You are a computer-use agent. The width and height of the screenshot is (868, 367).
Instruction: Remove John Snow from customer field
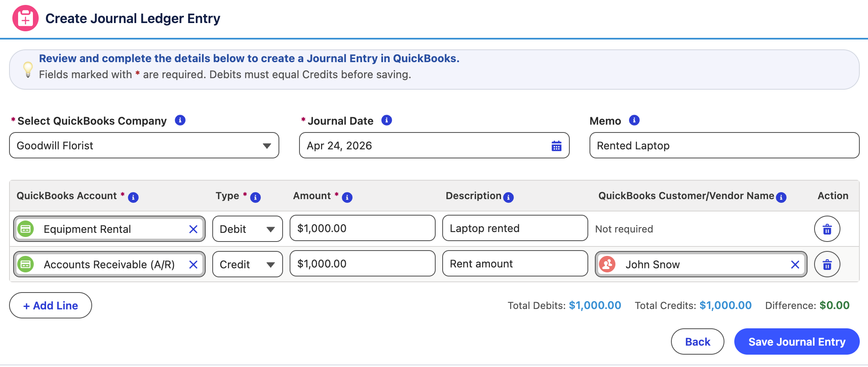click(795, 265)
